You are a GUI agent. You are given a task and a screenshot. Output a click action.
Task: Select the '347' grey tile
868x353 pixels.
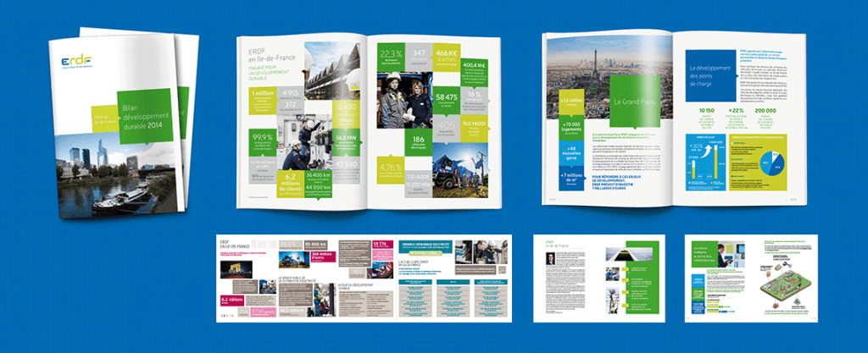click(x=419, y=59)
